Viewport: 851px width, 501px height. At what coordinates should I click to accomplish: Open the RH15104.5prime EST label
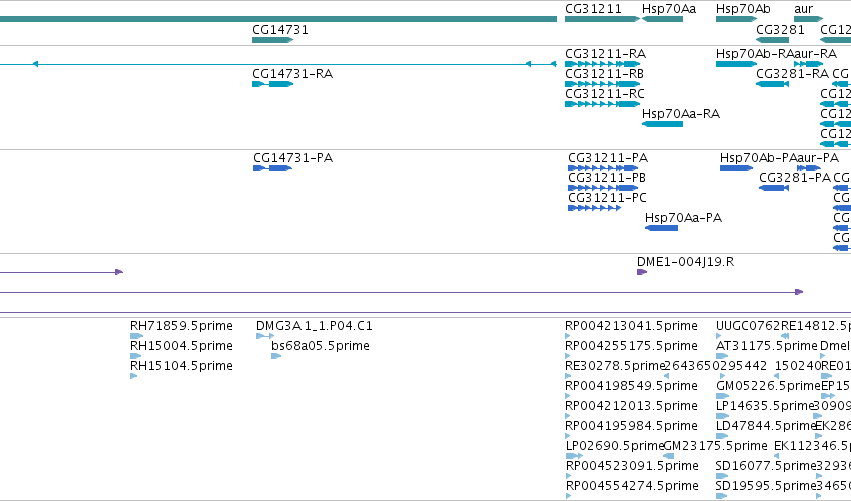click(181, 366)
